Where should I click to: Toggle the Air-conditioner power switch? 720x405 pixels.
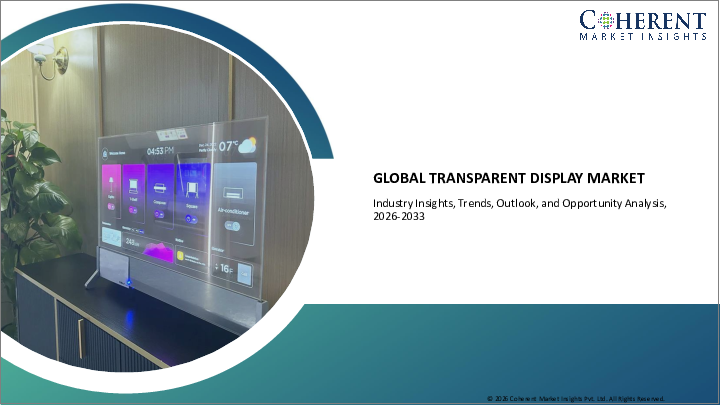coord(232,226)
